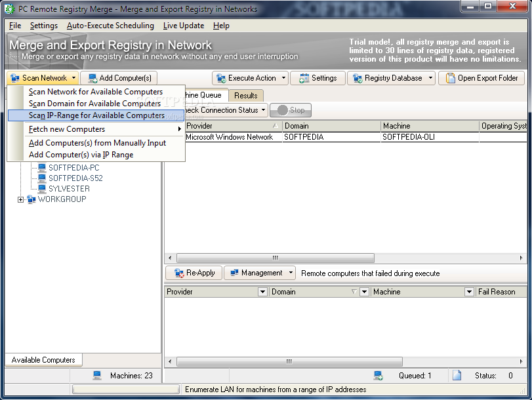Screen dimensions: 532x400
Task: Select SOFTPEDIA-PC in the computer tree
Action: point(74,168)
